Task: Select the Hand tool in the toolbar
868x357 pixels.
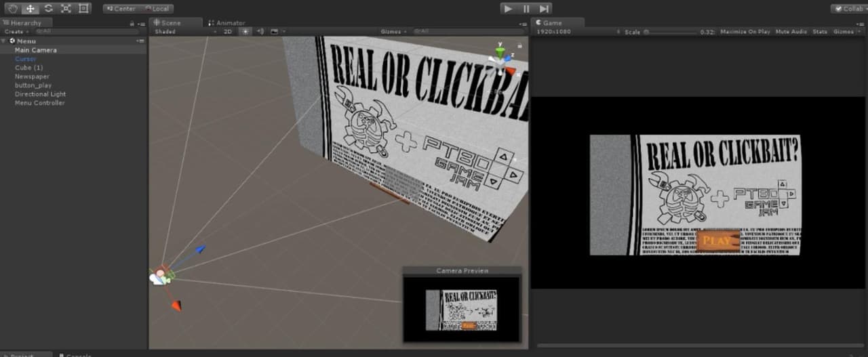Action: [13, 9]
